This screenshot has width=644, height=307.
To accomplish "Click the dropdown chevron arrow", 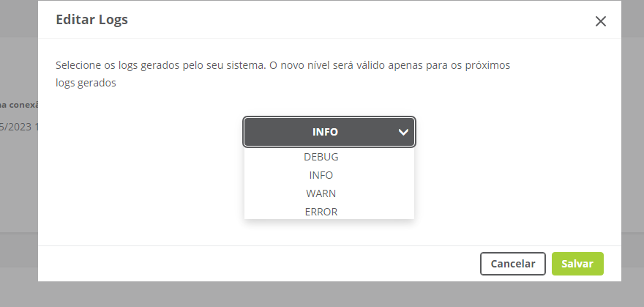I will [x=402, y=133].
